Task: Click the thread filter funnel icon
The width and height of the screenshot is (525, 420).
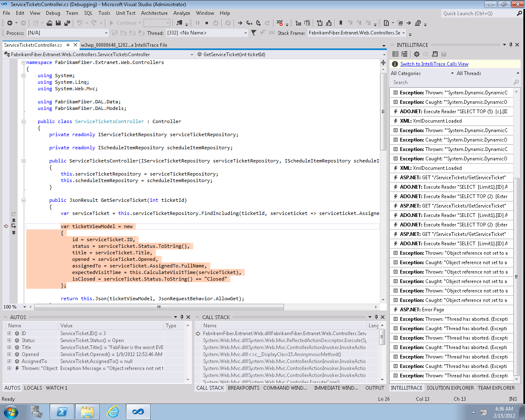Action: [254, 33]
